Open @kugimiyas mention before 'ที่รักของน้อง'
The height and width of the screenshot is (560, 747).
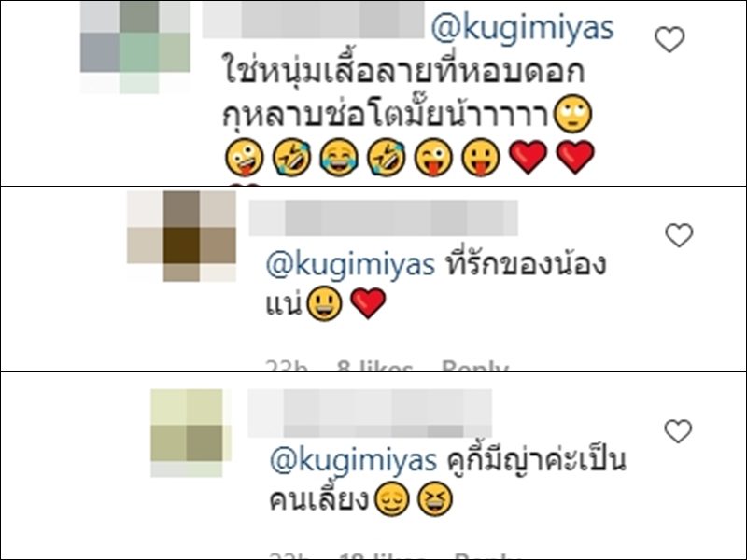[x=350, y=265]
